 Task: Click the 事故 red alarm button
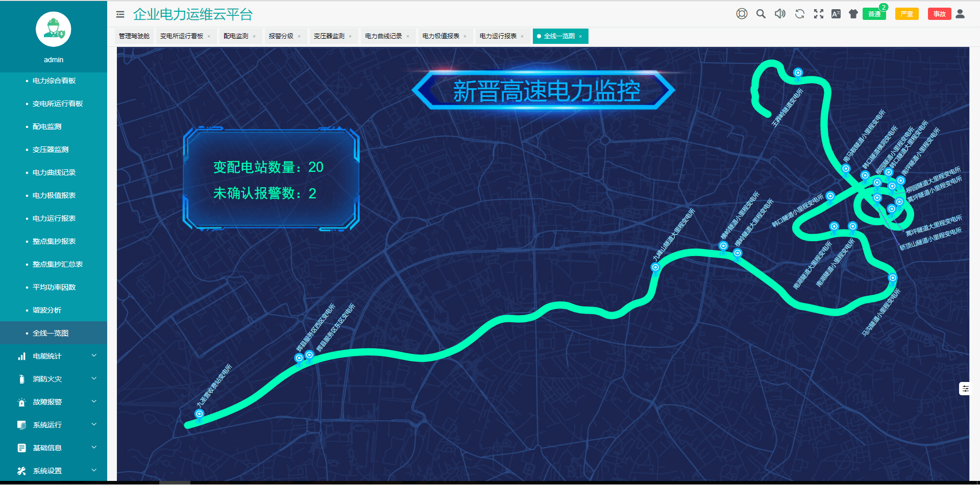tap(940, 14)
